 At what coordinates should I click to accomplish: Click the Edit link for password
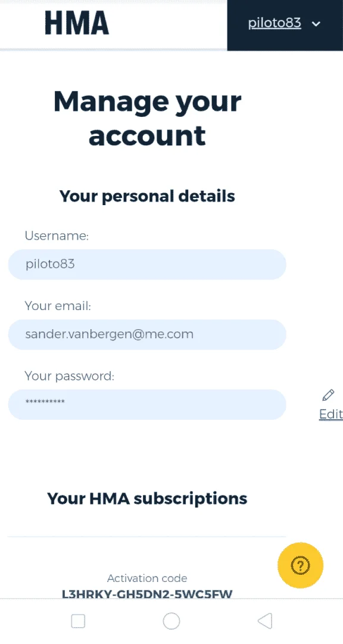[x=330, y=414]
